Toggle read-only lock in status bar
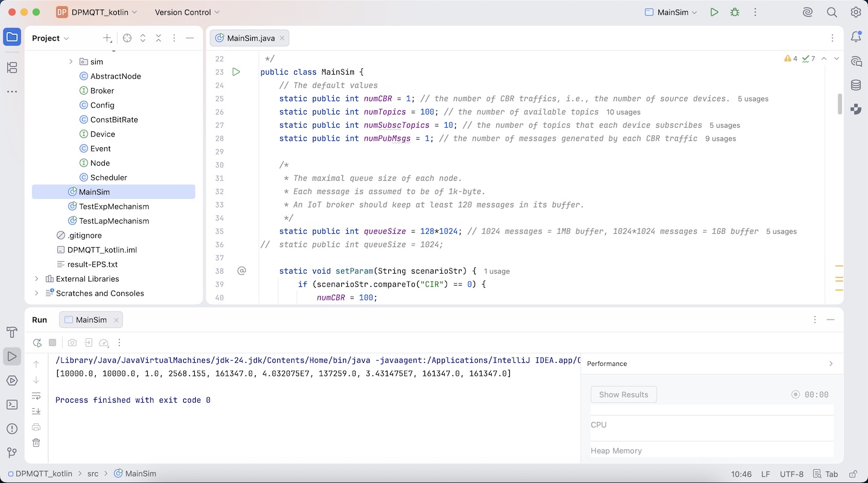The image size is (868, 483). click(853, 474)
